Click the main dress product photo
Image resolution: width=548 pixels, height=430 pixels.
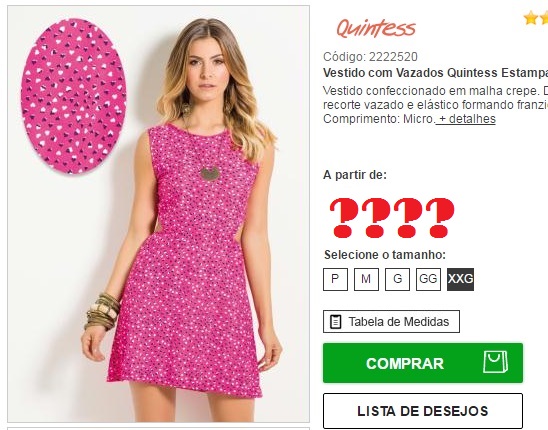(x=158, y=214)
